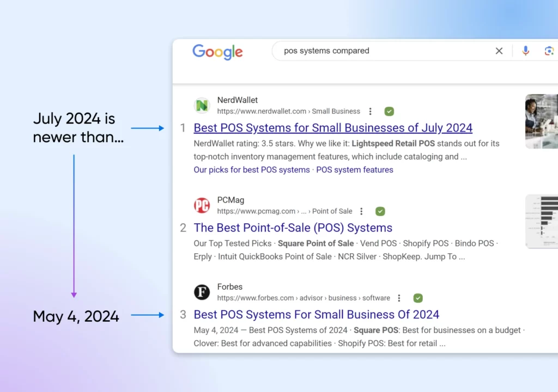Open the NerdWallet result thumbnail image
The image size is (558, 392).
(541, 121)
